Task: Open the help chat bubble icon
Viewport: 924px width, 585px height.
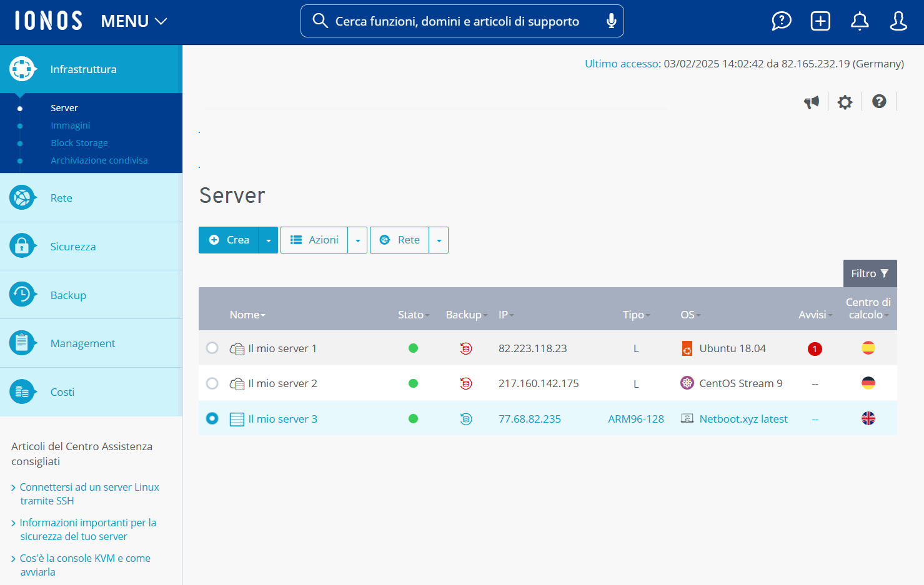Action: pos(781,21)
